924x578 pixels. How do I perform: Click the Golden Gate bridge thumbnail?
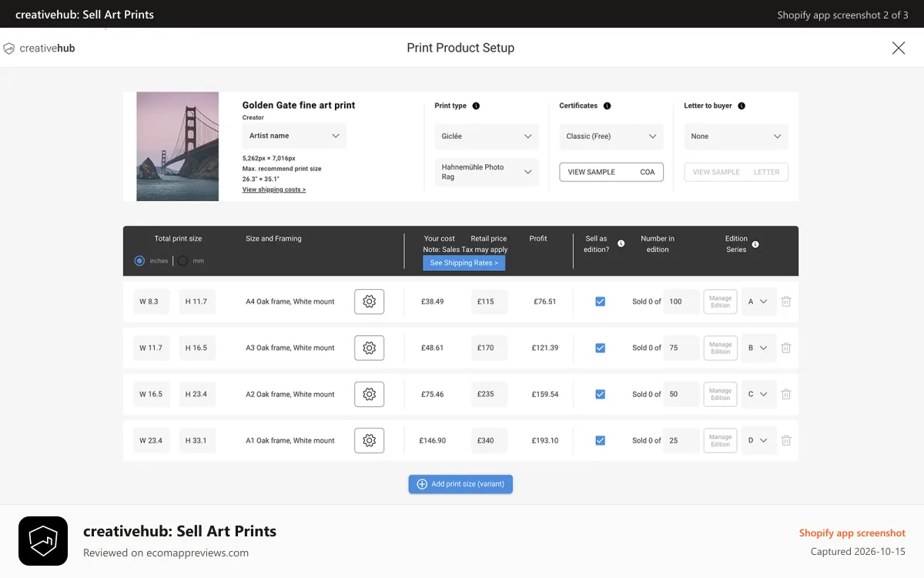click(x=178, y=146)
